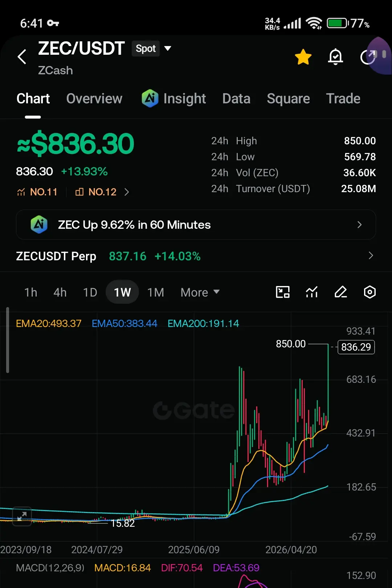This screenshot has width=392, height=588.
Task: Tap the 850.00 high marker on chart
Action: pyautogui.click(x=291, y=344)
